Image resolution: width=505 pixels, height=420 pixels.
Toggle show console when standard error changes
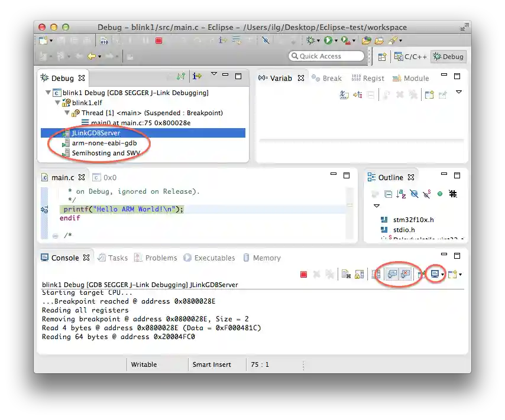click(405, 274)
